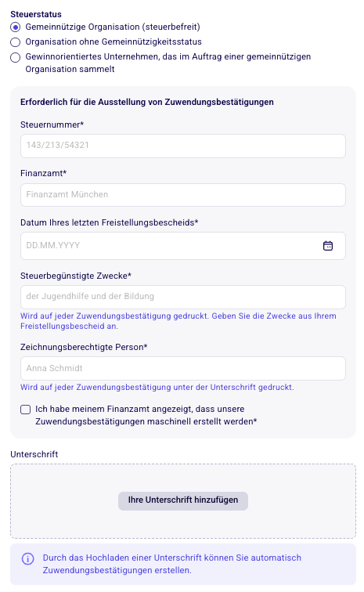Click the Zeichnungsberechtigte Person label
The width and height of the screenshot is (364, 592).
click(84, 347)
